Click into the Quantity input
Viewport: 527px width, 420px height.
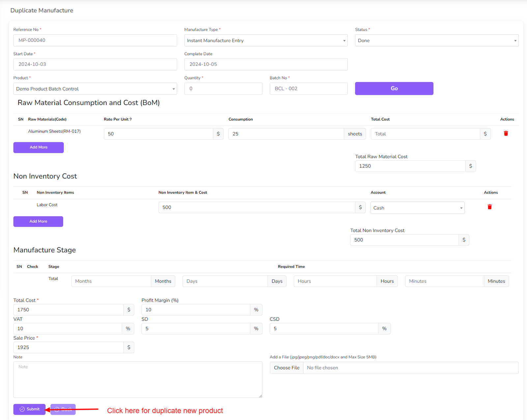[x=223, y=89]
